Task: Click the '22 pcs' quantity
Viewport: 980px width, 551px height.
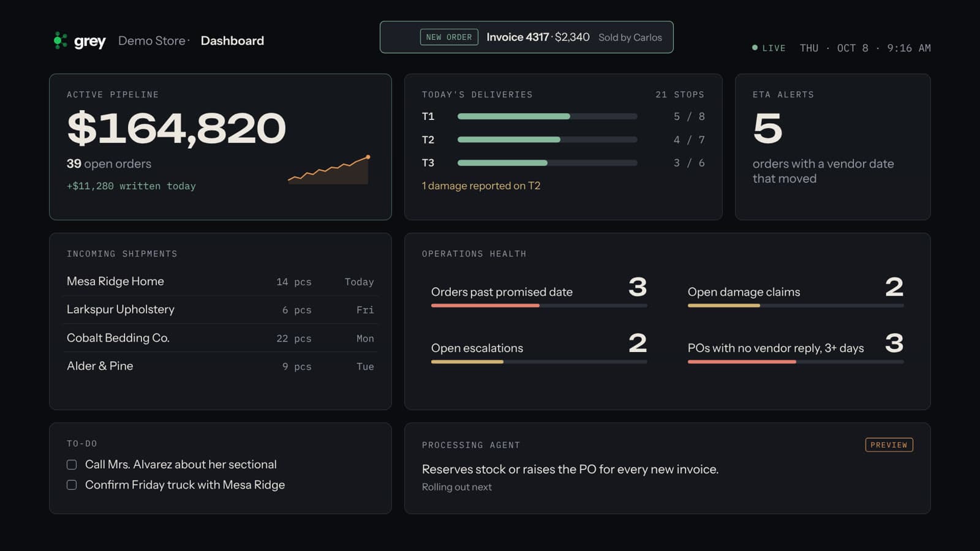Action: pos(294,339)
